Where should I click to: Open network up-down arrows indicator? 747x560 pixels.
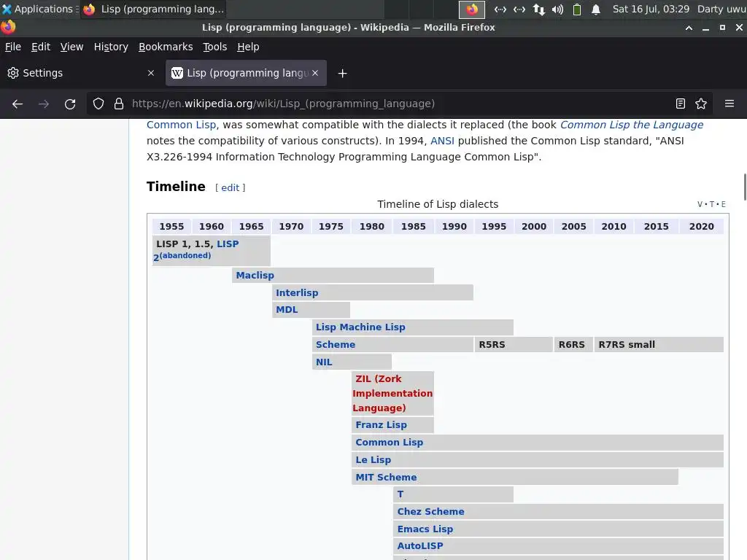pos(539,9)
